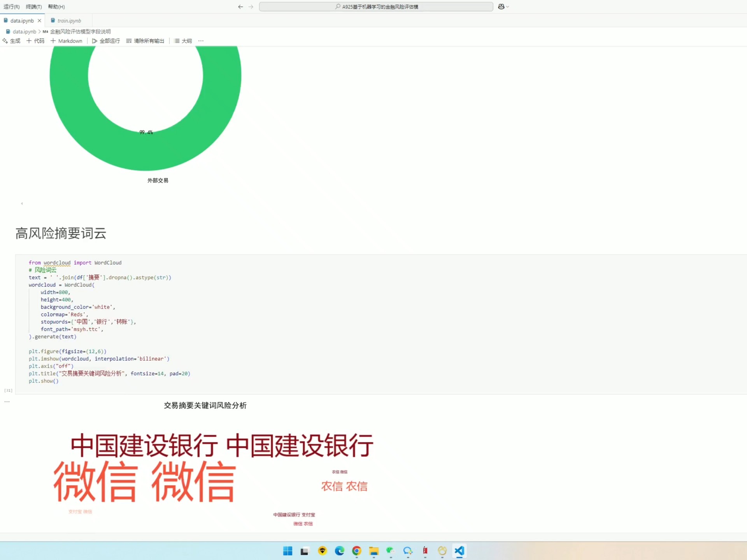Run all cells with 全部运行

(x=106, y=41)
